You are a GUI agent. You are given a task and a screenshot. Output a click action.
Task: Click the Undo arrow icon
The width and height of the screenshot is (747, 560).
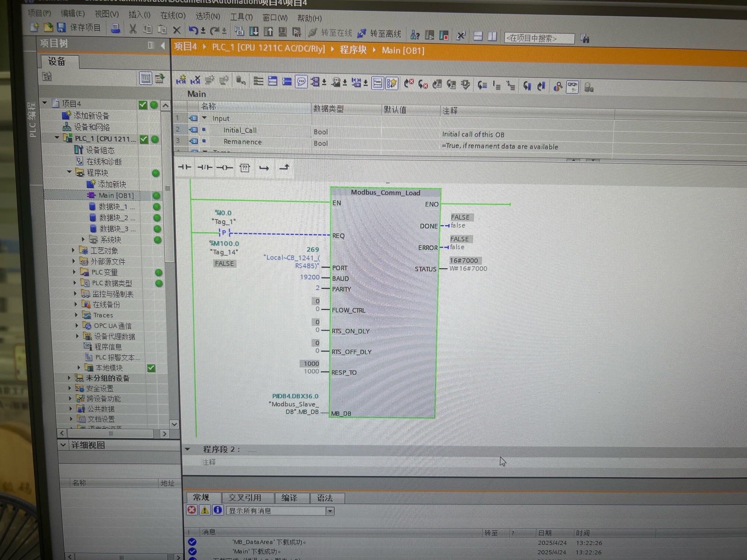(193, 30)
